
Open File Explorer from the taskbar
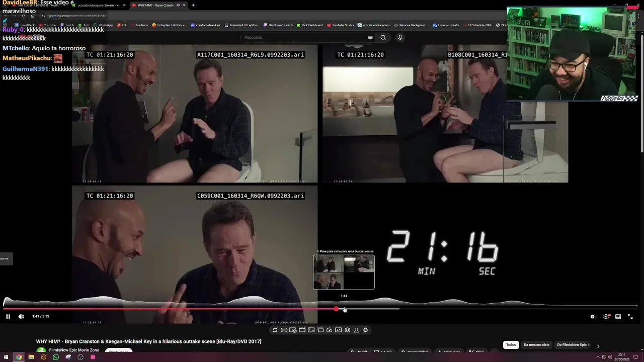[31, 357]
